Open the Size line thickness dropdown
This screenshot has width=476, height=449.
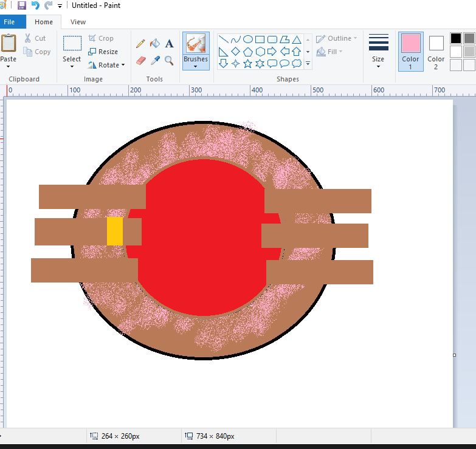point(378,50)
